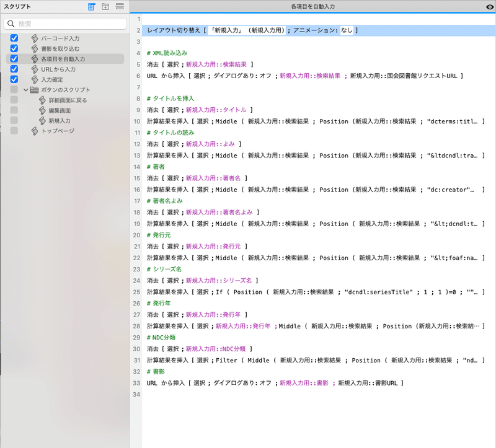Select line 15 消去 著者名 step

point(197,178)
